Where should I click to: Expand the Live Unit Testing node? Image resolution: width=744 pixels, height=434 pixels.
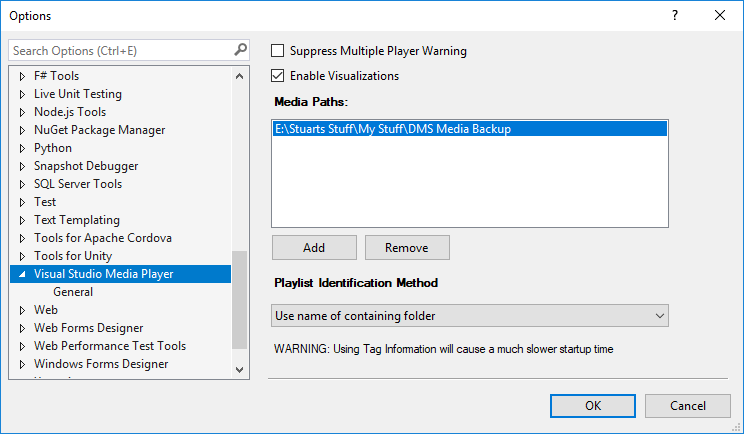(22, 94)
